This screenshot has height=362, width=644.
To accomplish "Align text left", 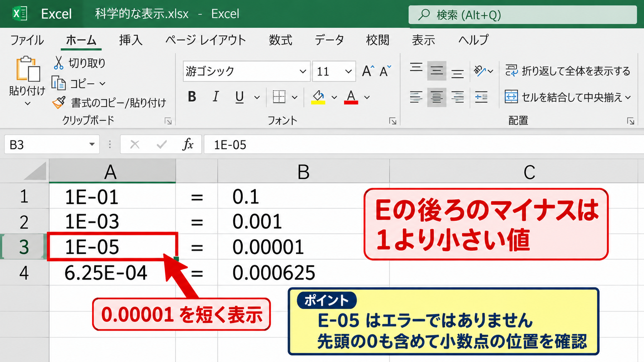I will [x=416, y=97].
